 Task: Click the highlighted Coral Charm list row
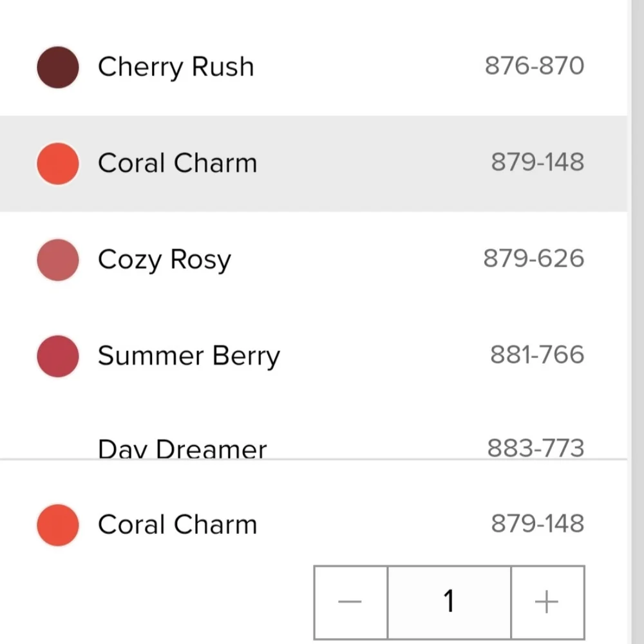coord(314,164)
